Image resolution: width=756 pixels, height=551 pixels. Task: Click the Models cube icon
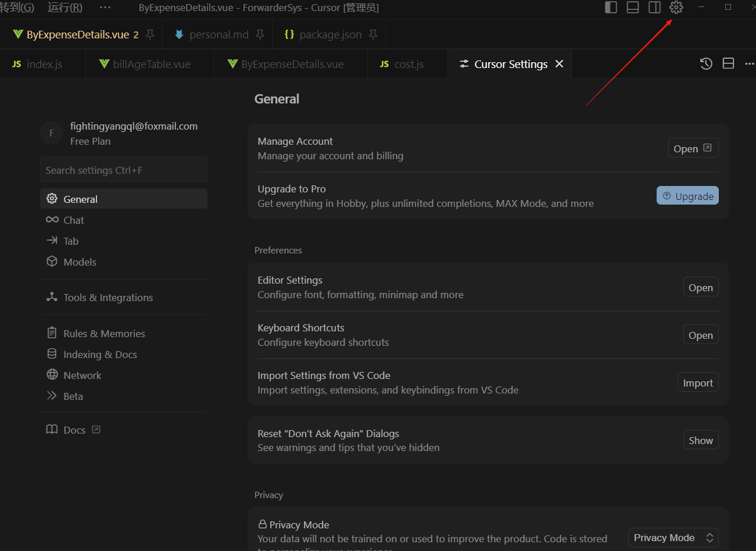point(52,262)
